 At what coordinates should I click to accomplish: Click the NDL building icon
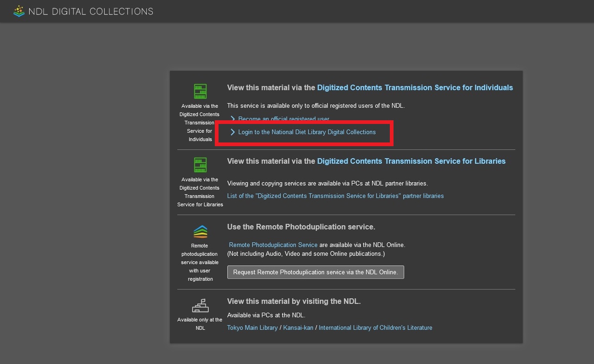coord(200,306)
